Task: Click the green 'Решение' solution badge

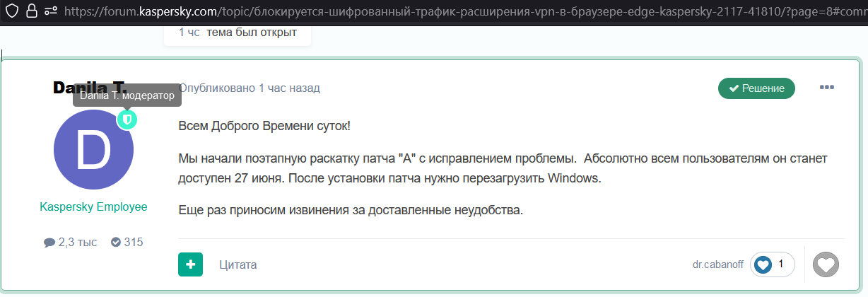Action: tap(756, 88)
